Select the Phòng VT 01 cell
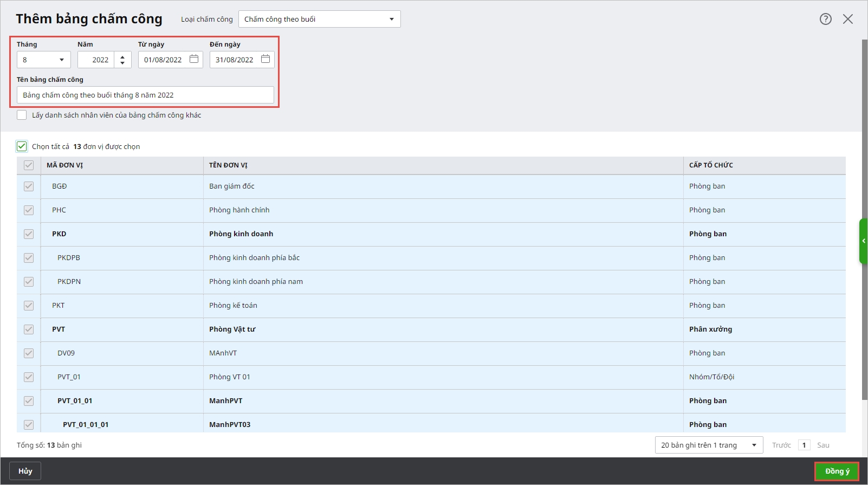The height and width of the screenshot is (485, 868). [x=443, y=377]
